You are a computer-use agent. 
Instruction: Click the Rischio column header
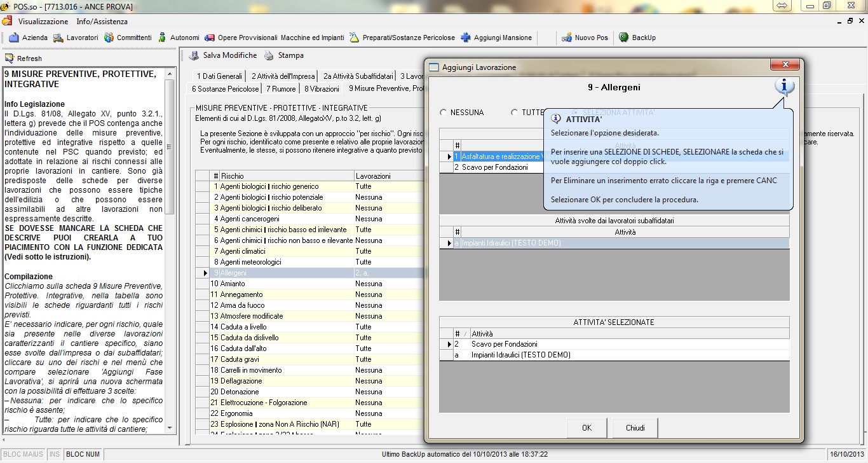click(x=287, y=176)
